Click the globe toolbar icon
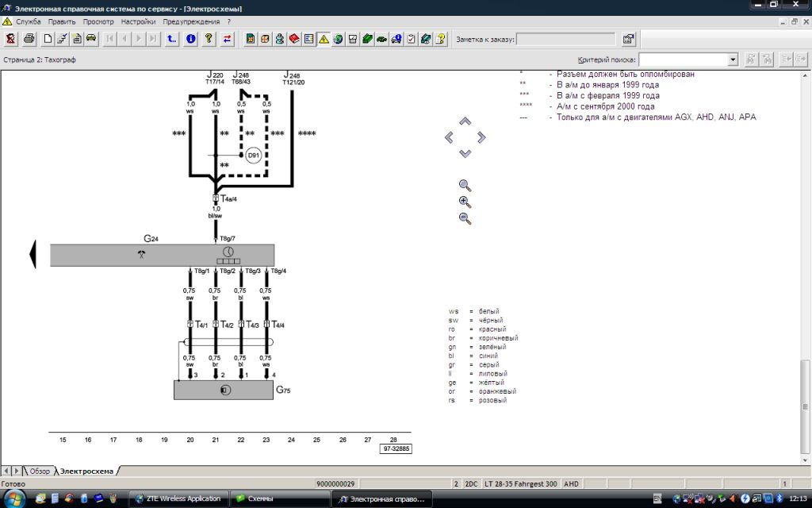Screen dimensions: 812x508 coord(338,39)
